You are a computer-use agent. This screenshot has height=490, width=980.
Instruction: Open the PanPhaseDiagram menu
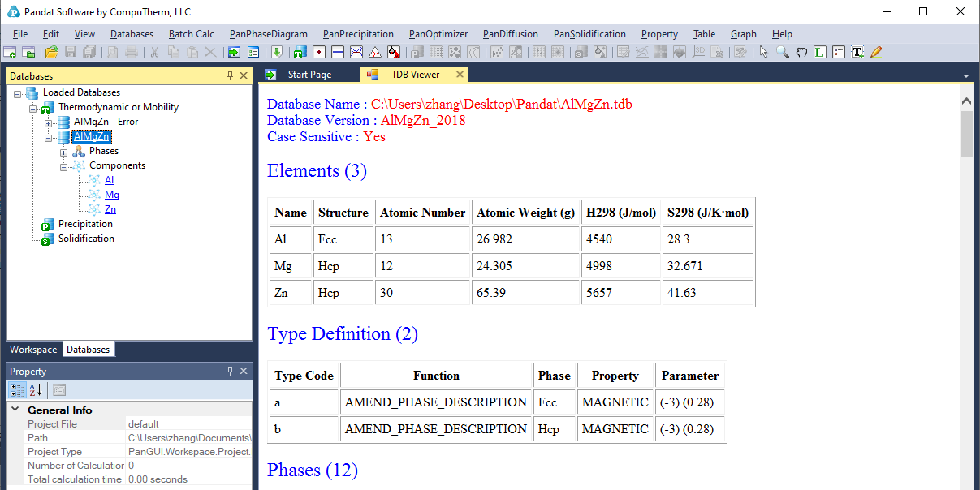[268, 34]
